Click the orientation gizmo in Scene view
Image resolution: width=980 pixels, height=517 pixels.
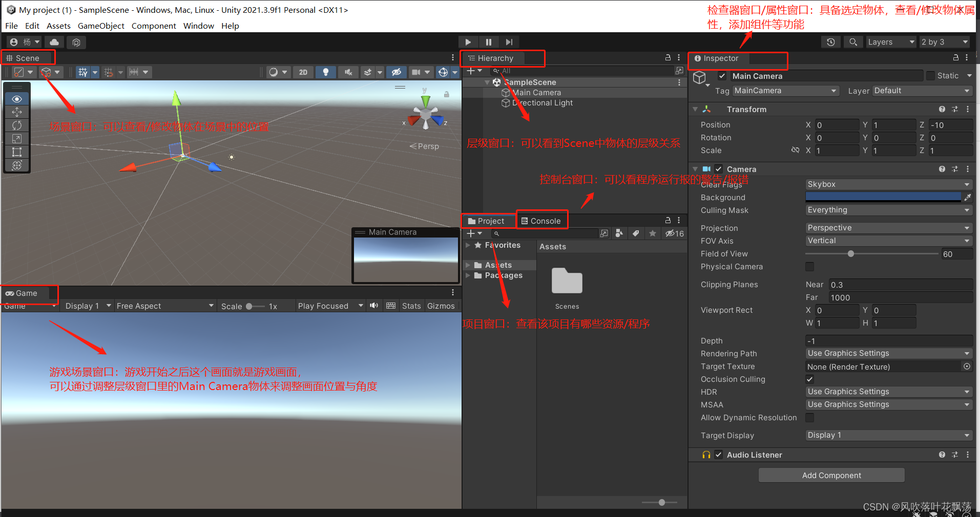(x=426, y=115)
